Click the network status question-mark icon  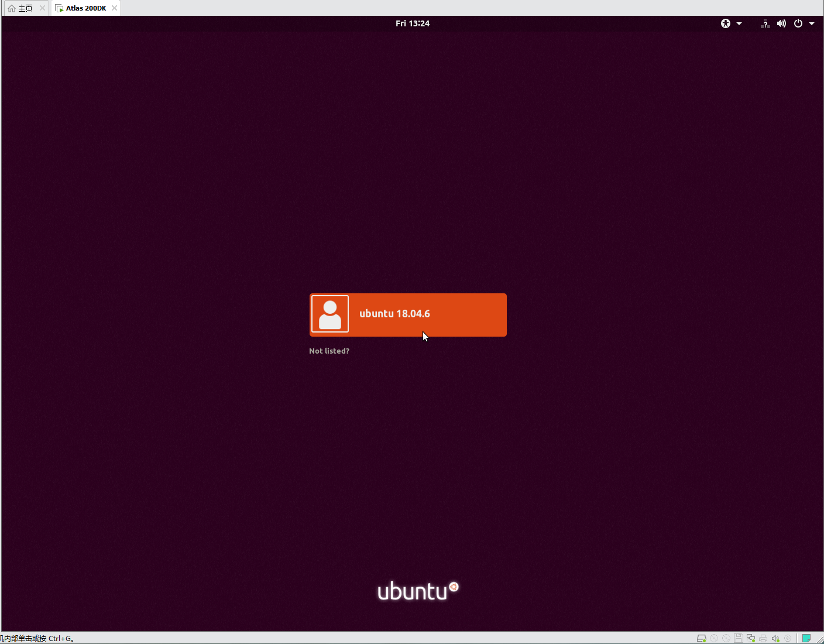click(x=765, y=23)
